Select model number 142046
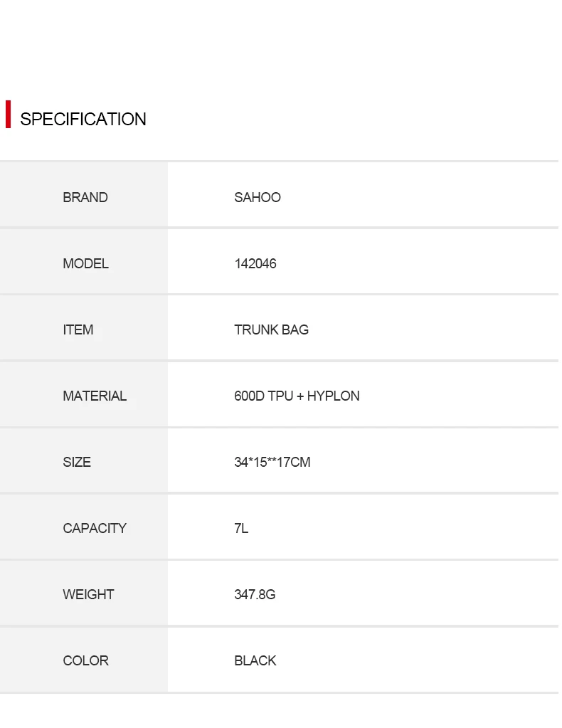The image size is (562, 728). pos(255,263)
